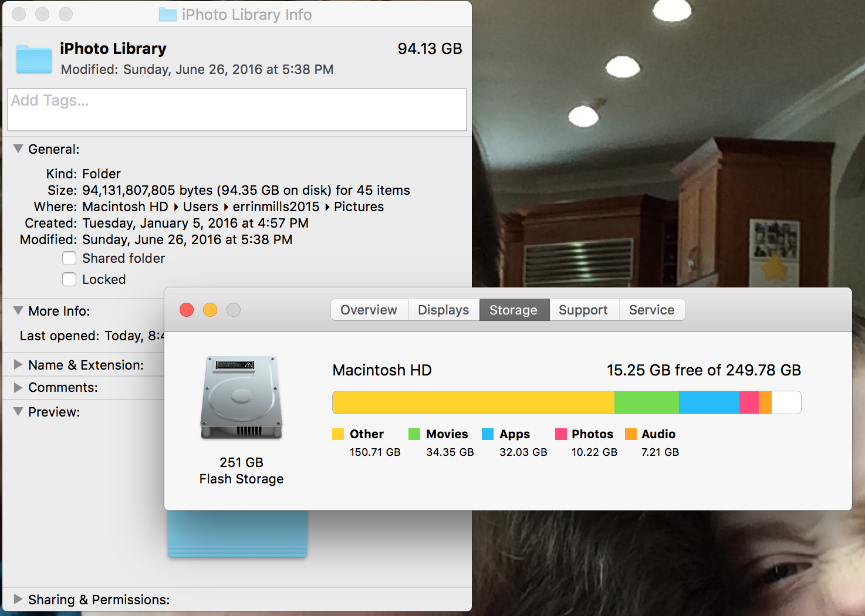Enable the Shared folder checkbox
The width and height of the screenshot is (865, 616).
[x=69, y=258]
